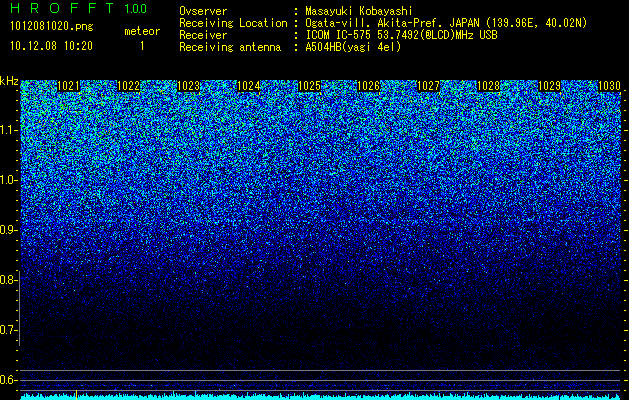Click the 0.9 frequency axis label
629x400 pixels.
click(9, 230)
